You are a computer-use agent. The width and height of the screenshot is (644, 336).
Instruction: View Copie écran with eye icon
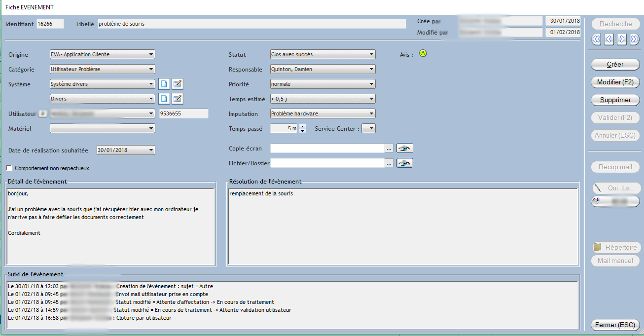coord(405,148)
